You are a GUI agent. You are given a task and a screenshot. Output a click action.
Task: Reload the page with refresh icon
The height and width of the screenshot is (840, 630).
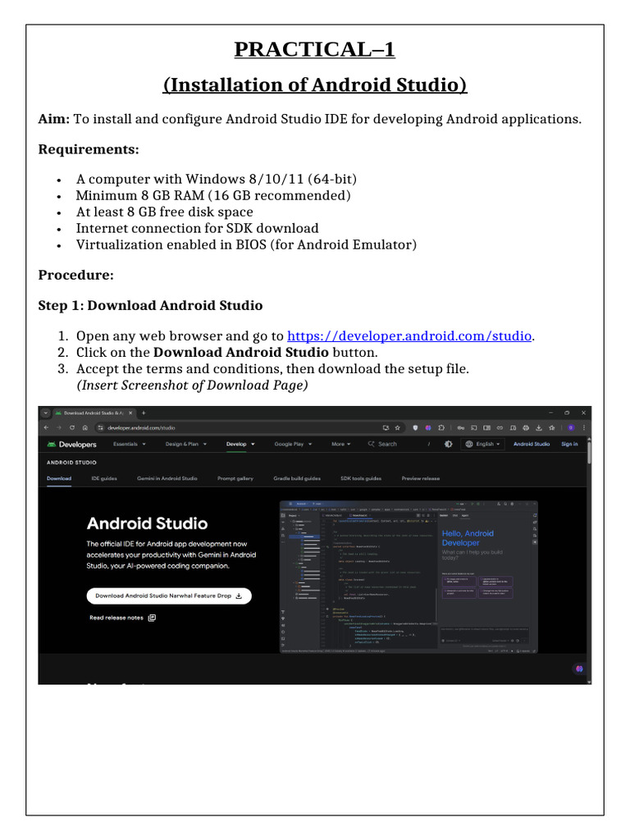[x=72, y=427]
